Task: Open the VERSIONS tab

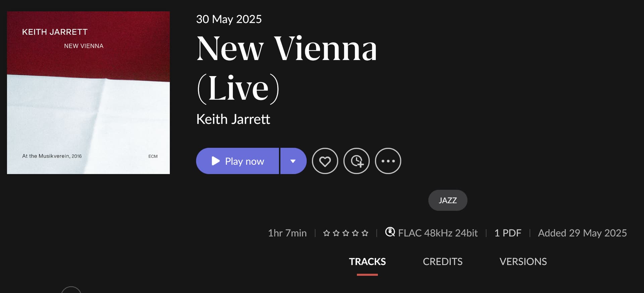Action: tap(523, 261)
